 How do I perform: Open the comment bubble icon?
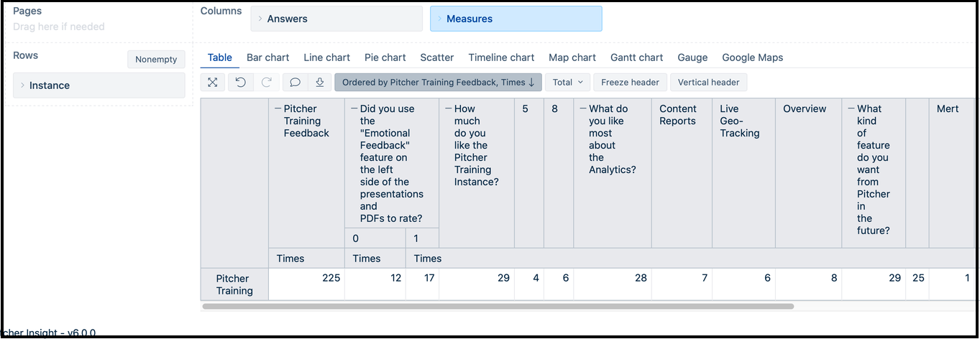pyautogui.click(x=295, y=82)
